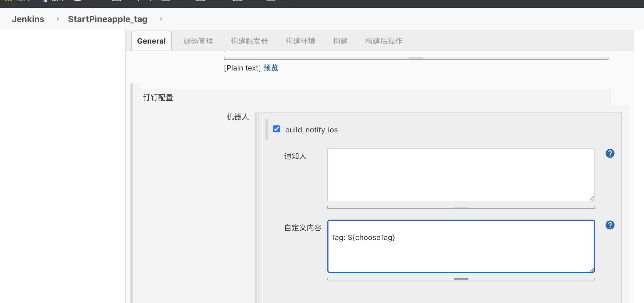The image size is (644, 303).
Task: Click the help icon beside 自定义内容 field
Action: coord(610,225)
